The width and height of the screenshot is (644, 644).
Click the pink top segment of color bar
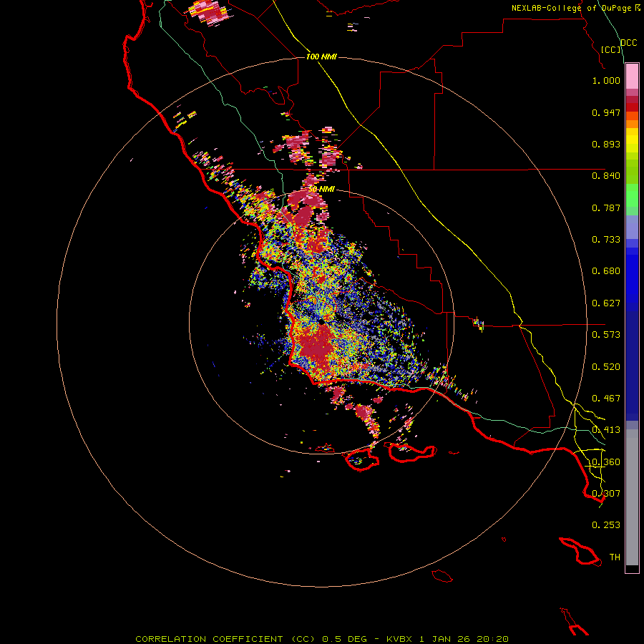pos(632,77)
